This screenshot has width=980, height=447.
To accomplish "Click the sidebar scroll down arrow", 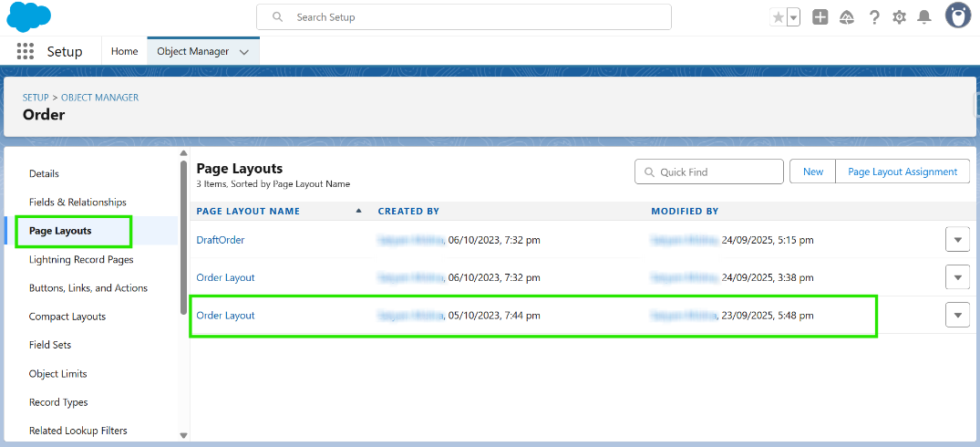I will click(x=183, y=435).
